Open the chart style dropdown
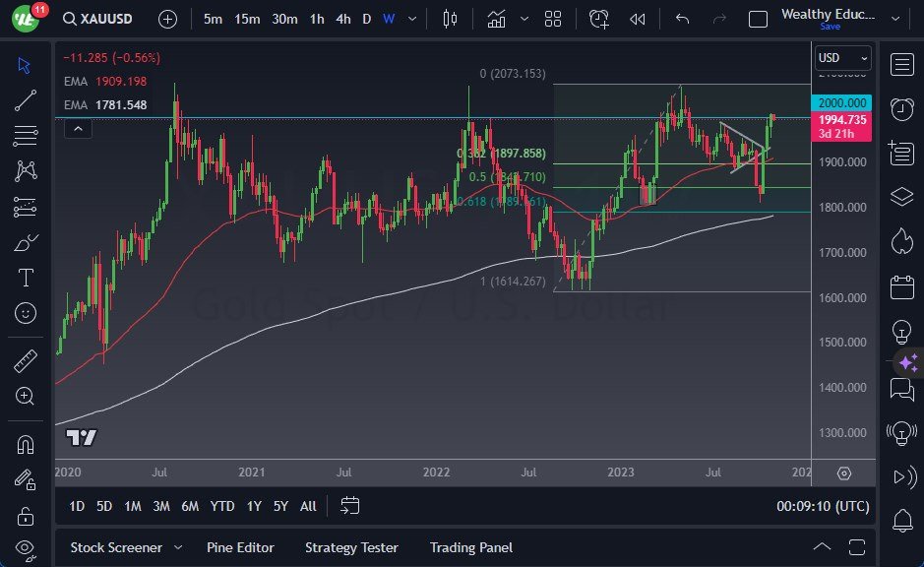Image resolution: width=924 pixels, height=567 pixels. tap(524, 18)
